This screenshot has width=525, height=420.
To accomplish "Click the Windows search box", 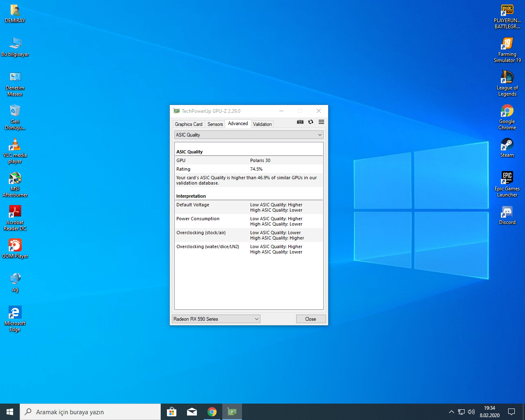I will point(90,412).
